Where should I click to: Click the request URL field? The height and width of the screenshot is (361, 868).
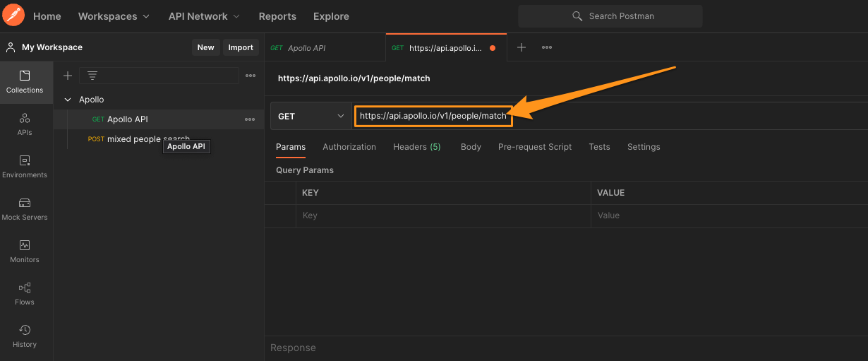(x=610, y=116)
